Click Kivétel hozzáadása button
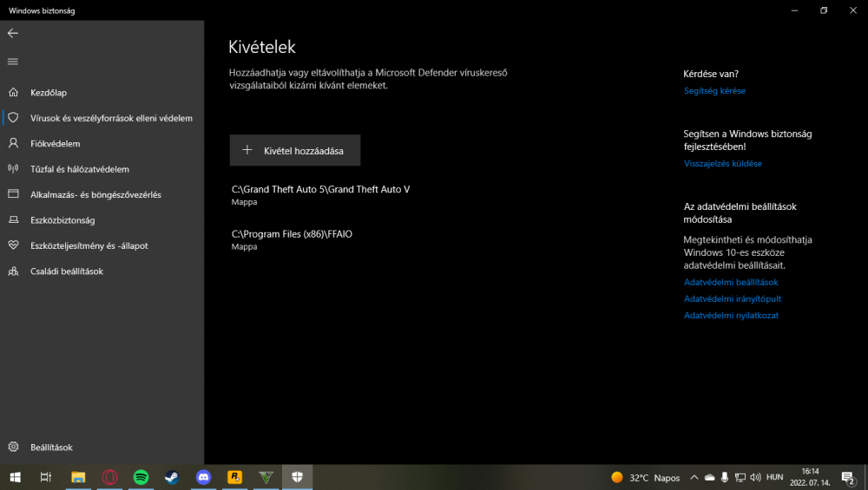Image resolution: width=868 pixels, height=490 pixels. tap(295, 150)
